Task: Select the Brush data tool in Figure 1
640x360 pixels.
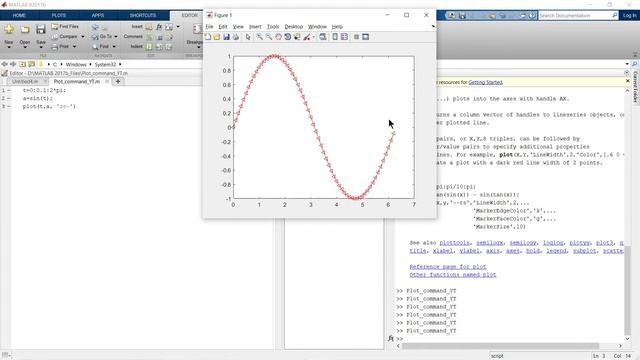Action: [x=307, y=37]
